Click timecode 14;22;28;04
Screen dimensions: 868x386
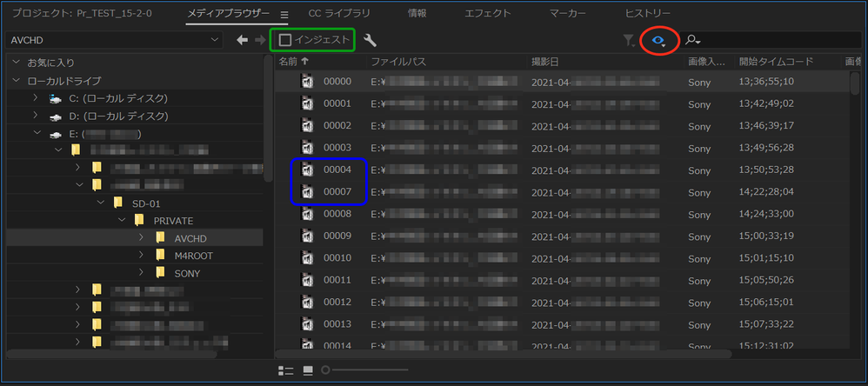click(767, 192)
